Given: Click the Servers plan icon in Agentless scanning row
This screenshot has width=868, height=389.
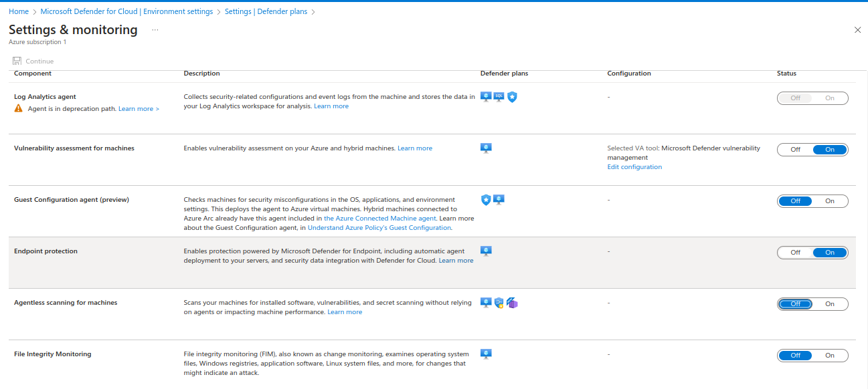Looking at the screenshot, I should [x=486, y=303].
